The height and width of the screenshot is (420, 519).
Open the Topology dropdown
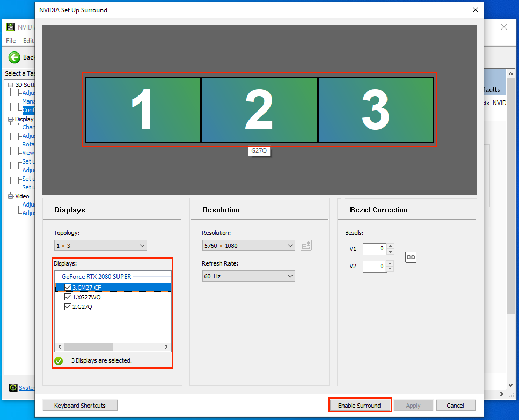click(x=100, y=246)
